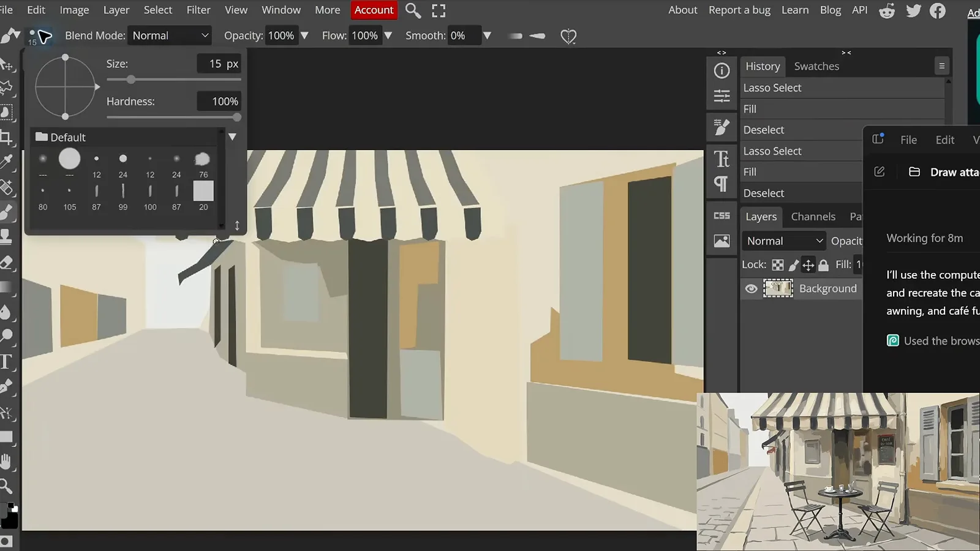Select the Zoom tool in left toolbar

(7, 486)
